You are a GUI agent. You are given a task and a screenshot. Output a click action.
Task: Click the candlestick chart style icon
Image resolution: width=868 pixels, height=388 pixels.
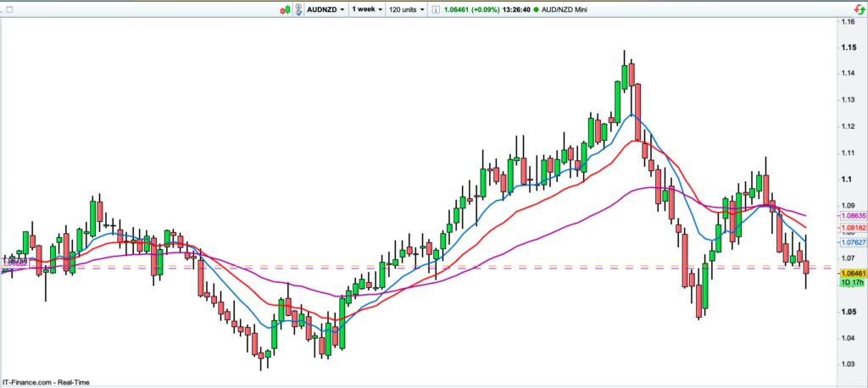tap(284, 9)
